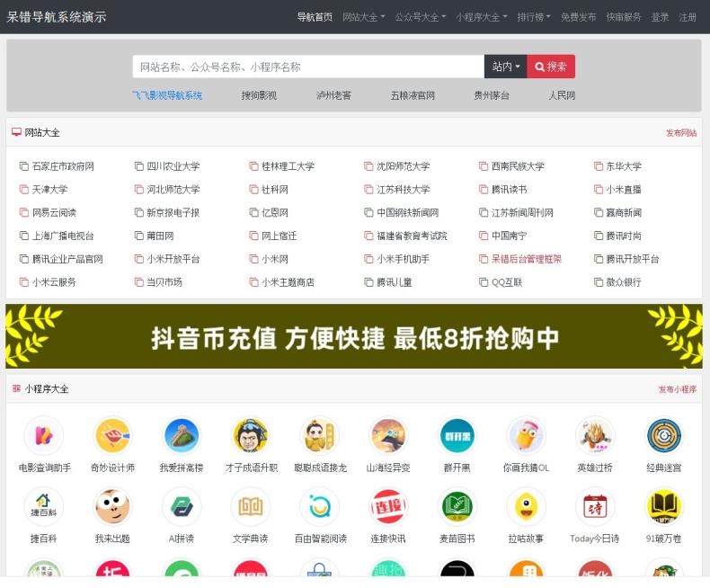Open the 经典迷宫 mini program icon
The image size is (710, 588).
tap(664, 435)
